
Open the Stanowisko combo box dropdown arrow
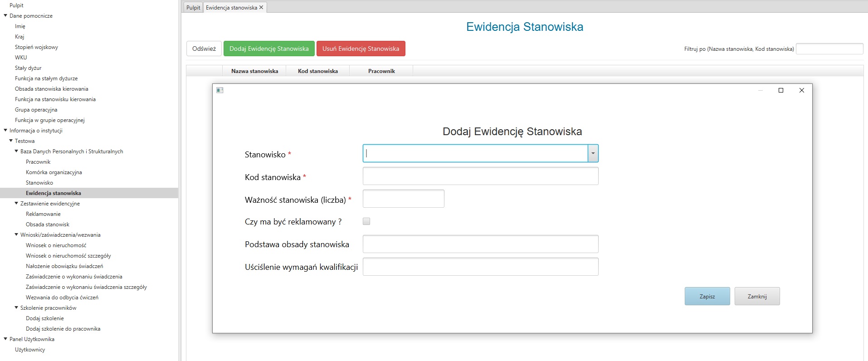coord(593,153)
